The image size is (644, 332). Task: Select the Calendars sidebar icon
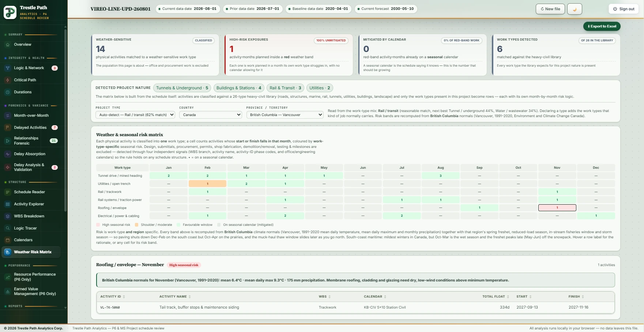pyautogui.click(x=8, y=240)
